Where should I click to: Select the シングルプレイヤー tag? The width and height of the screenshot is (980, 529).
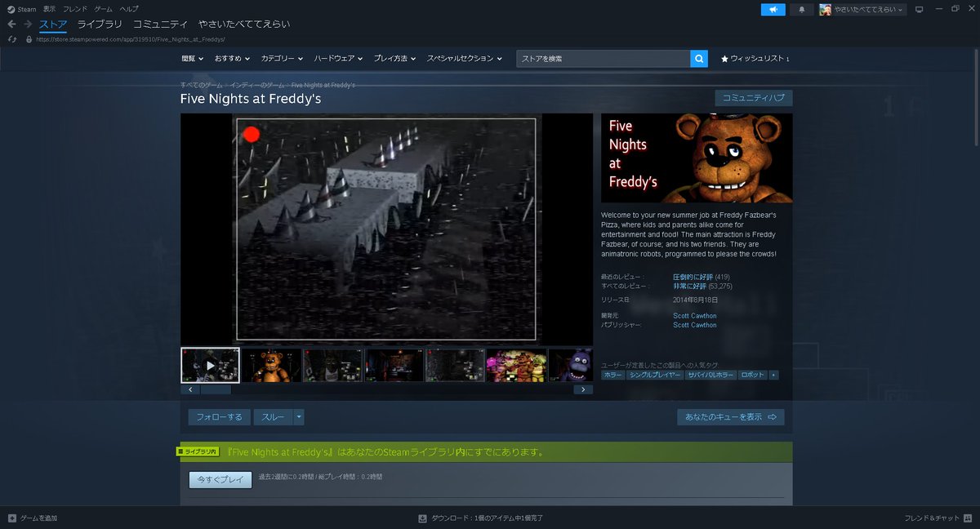[x=655, y=375]
